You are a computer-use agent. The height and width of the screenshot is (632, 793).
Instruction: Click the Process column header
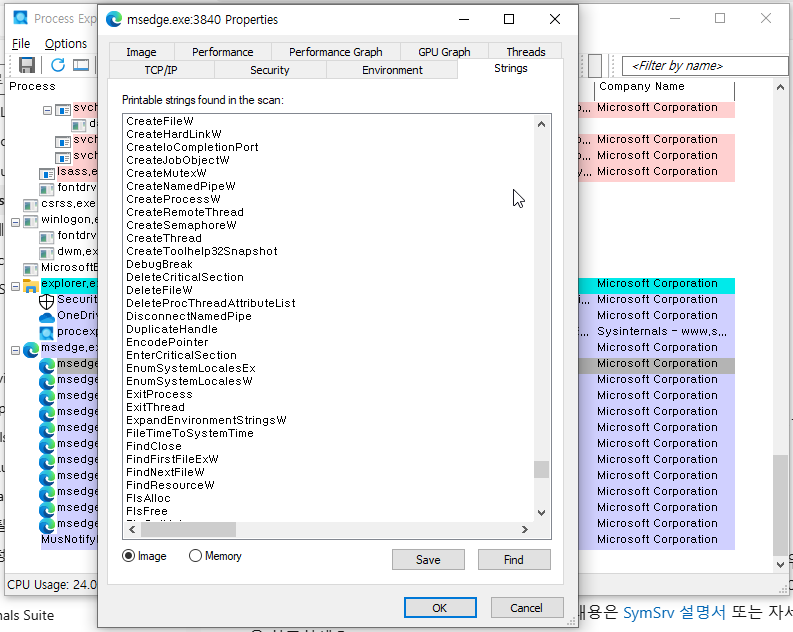coord(32,86)
